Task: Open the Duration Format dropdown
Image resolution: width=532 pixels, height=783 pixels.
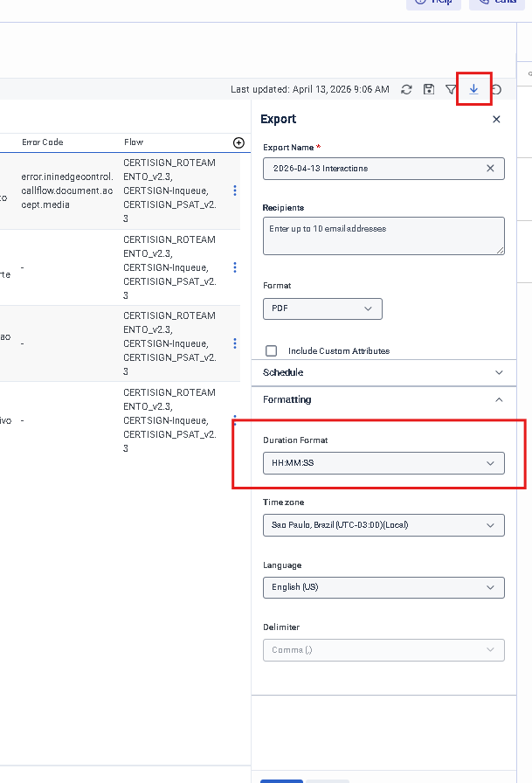Action: (x=383, y=463)
